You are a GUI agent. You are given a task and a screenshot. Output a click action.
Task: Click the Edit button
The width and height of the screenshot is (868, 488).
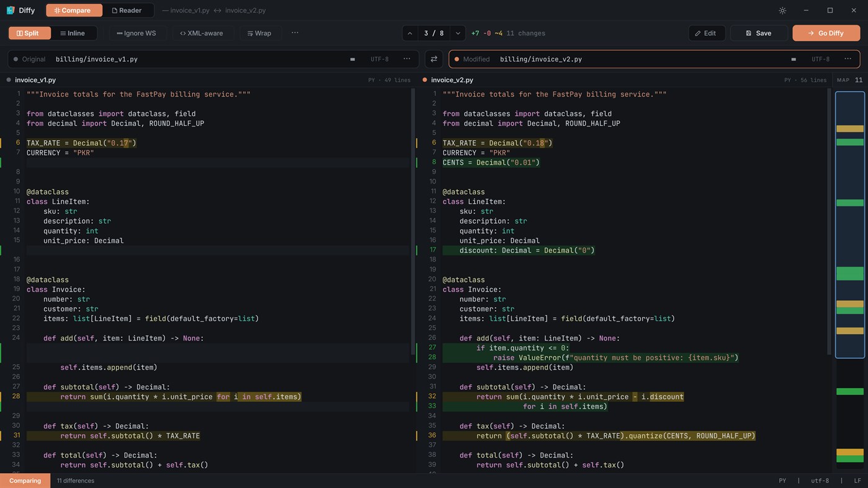[x=706, y=33]
